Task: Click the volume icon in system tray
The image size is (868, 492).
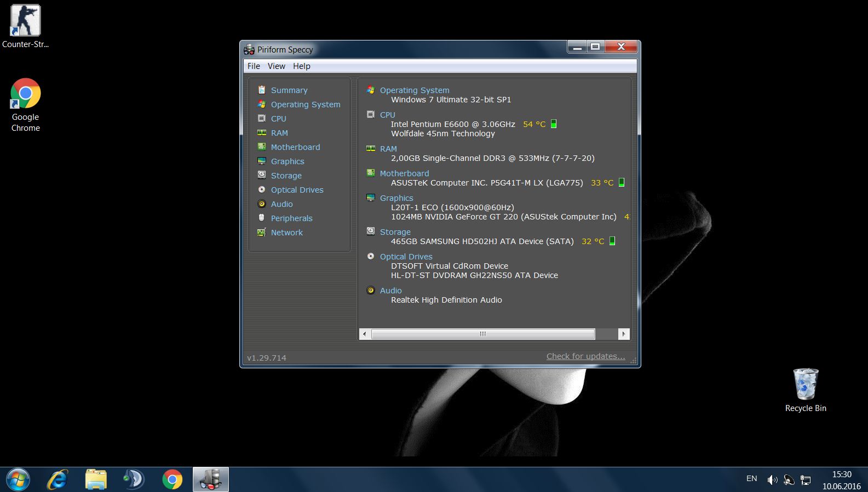Action: point(772,480)
